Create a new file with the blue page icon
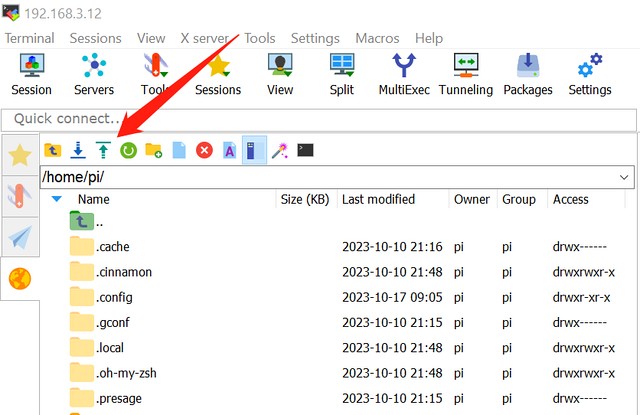The height and width of the screenshot is (415, 640). point(179,150)
